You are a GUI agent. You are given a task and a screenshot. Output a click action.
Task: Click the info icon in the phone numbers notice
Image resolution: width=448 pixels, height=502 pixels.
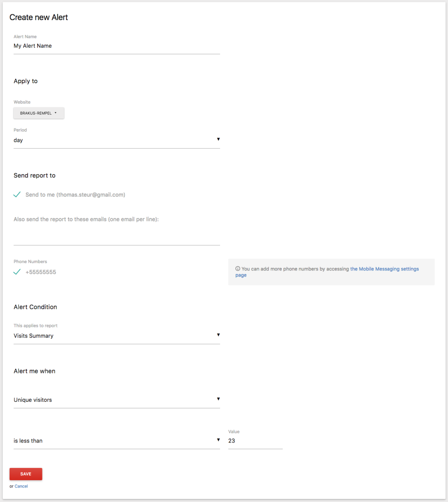click(238, 269)
